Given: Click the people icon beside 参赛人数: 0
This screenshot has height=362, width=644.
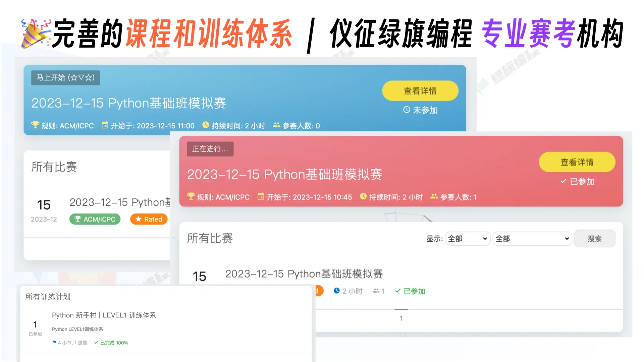Looking at the screenshot, I should click(x=276, y=125).
